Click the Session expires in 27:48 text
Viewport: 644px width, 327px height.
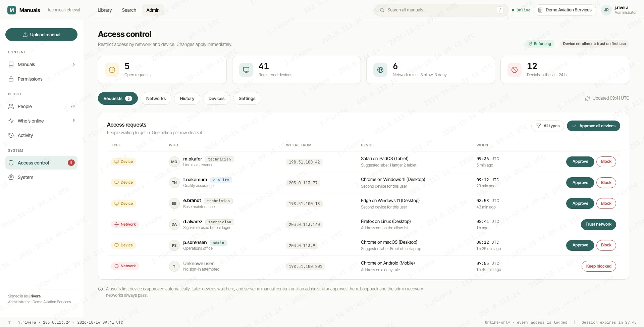pyautogui.click(x=609, y=322)
